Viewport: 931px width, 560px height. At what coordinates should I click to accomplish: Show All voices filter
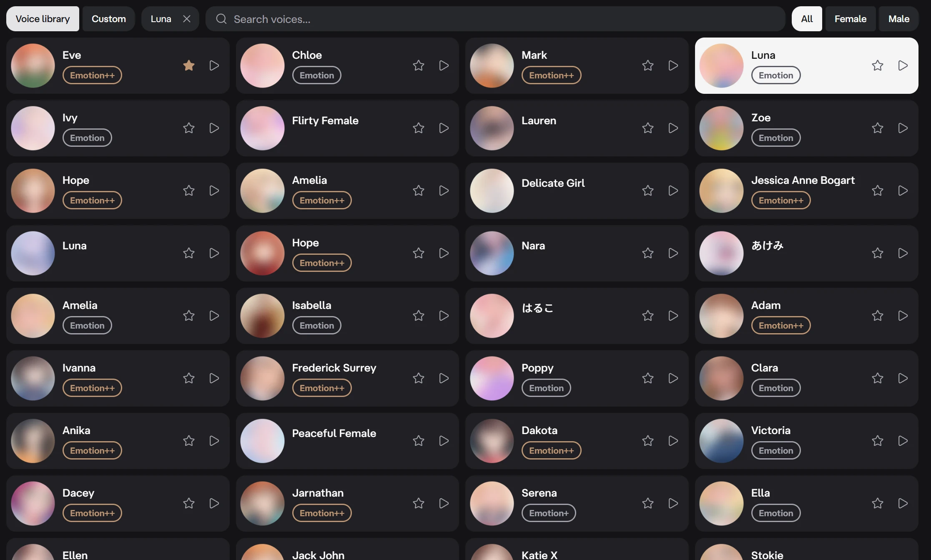(807, 19)
